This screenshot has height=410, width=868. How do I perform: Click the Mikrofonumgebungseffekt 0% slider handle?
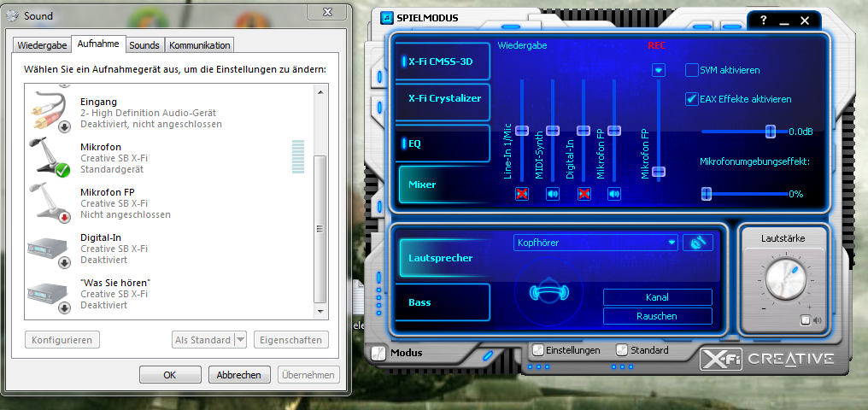point(707,194)
